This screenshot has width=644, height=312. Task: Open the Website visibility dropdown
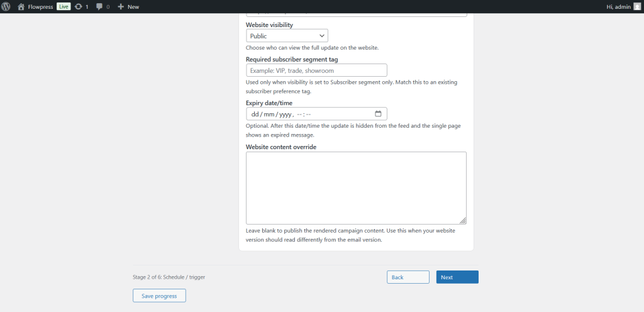287,36
